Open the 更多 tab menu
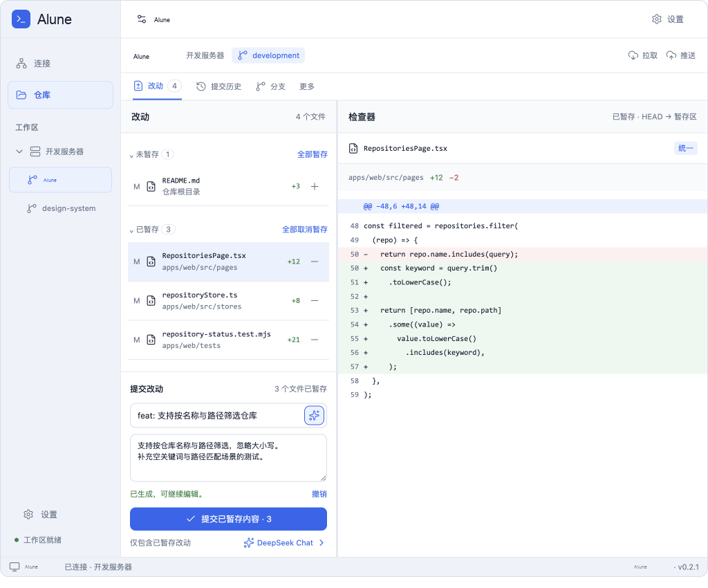This screenshot has height=588, width=708. point(307,86)
